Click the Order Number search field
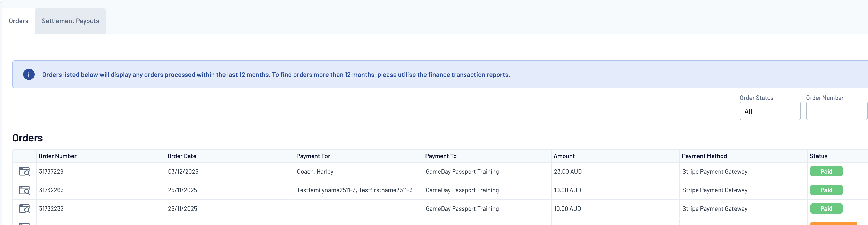Image resolution: width=868 pixels, height=225 pixels. [x=836, y=111]
